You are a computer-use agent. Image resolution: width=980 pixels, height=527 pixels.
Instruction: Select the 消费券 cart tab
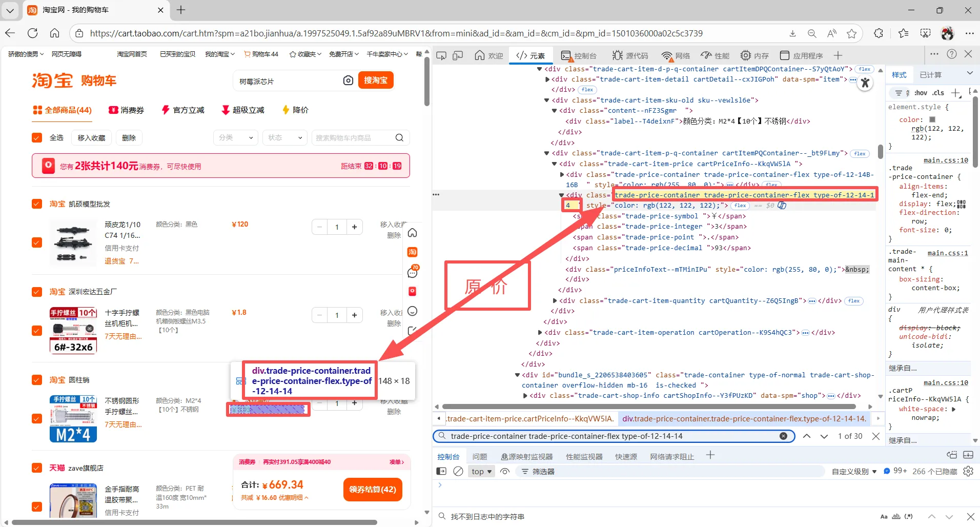click(x=126, y=110)
